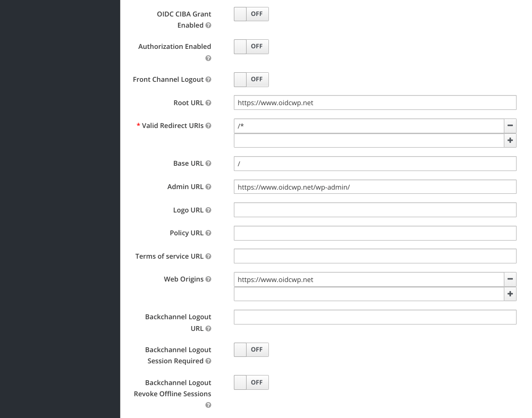The width and height of the screenshot is (532, 418).
Task: View help for Valid Redirect URIs
Action: tap(208, 125)
